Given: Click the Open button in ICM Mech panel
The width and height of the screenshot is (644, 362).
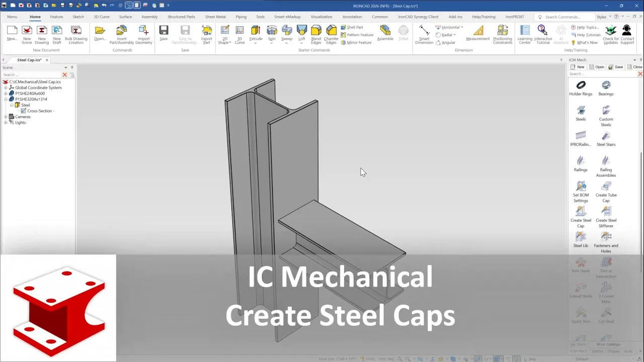Looking at the screenshot, I should (597, 67).
